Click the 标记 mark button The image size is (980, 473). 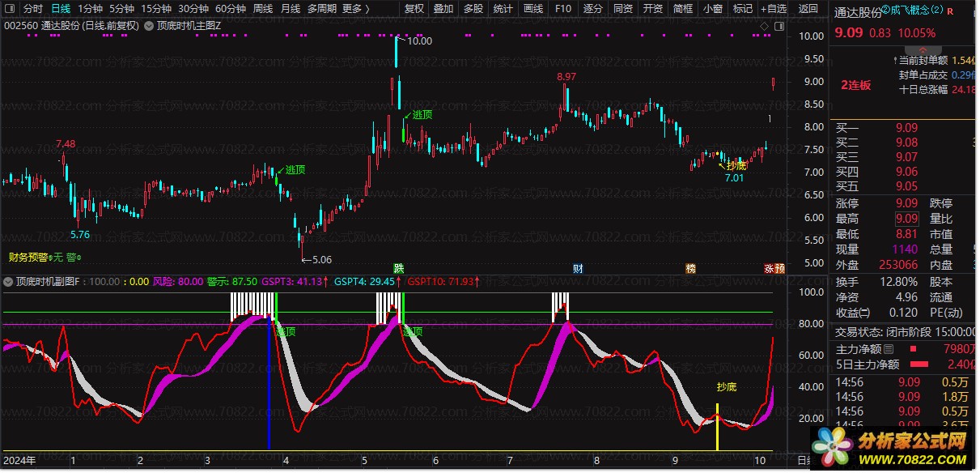(x=742, y=9)
